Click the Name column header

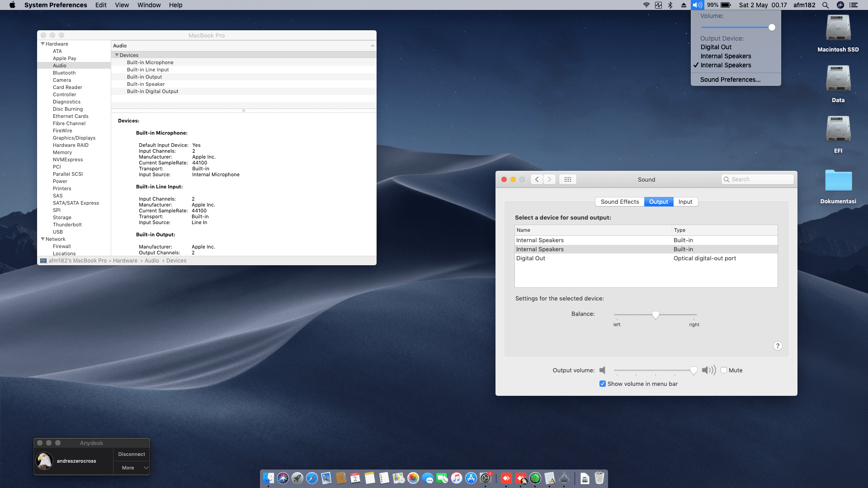[593, 230]
